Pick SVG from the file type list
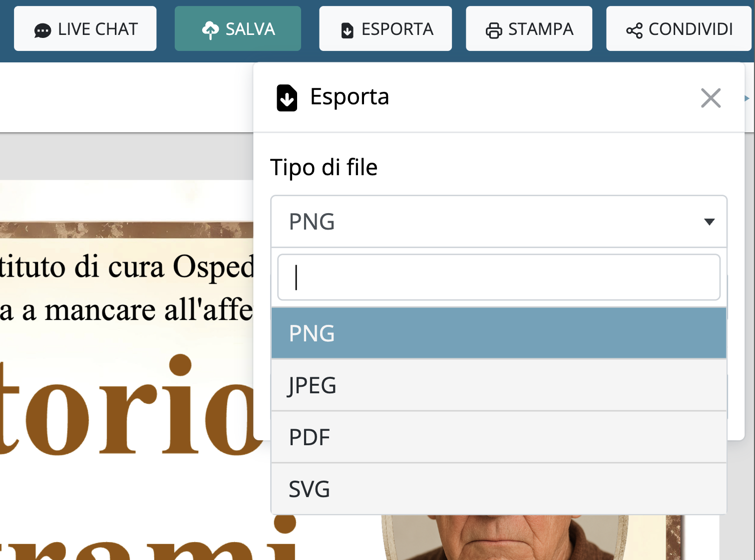The image size is (755, 560). point(498,489)
